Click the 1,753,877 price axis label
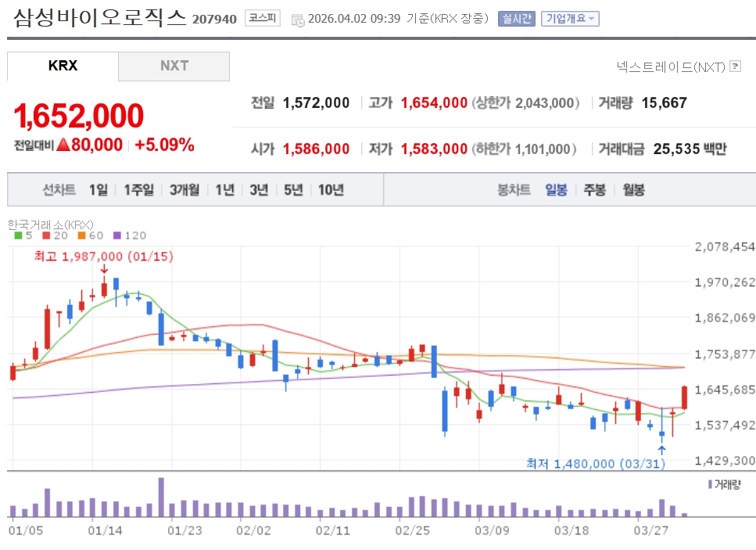The width and height of the screenshot is (756, 550). 725,354
